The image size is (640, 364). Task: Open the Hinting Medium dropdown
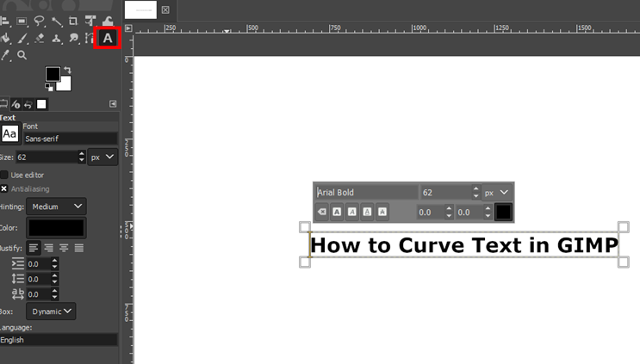pyautogui.click(x=56, y=207)
